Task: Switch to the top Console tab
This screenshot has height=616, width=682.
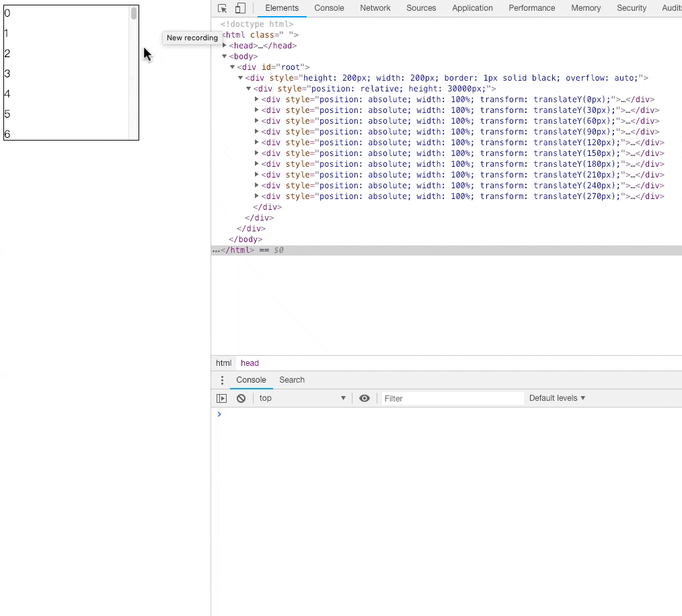Action: (x=330, y=8)
